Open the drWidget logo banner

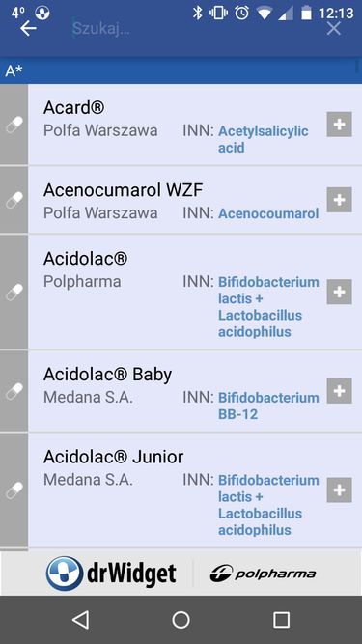pyautogui.click(x=112, y=574)
